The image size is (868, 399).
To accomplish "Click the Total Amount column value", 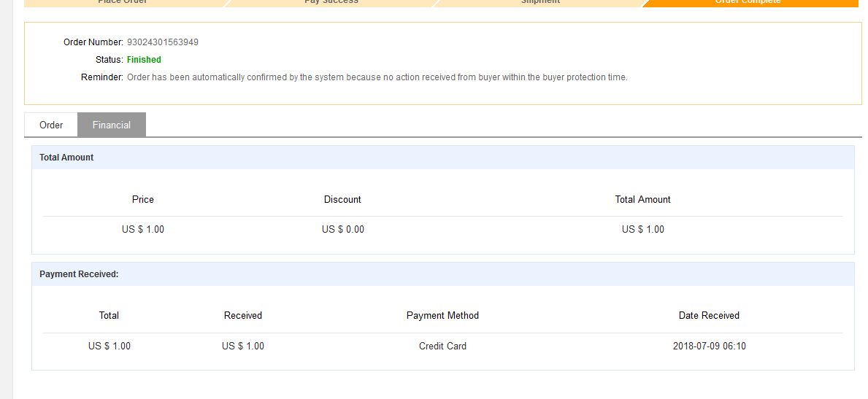I will (642, 229).
